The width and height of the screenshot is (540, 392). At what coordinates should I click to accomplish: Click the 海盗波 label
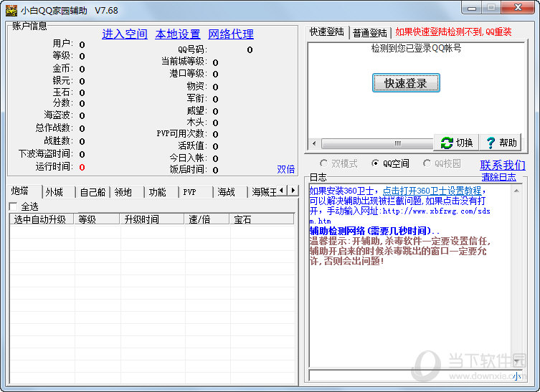(59, 115)
